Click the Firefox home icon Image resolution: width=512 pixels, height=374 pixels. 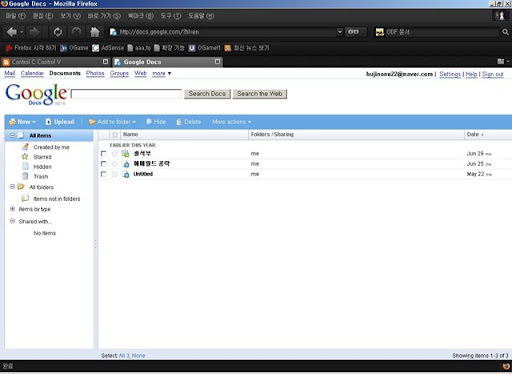95,32
